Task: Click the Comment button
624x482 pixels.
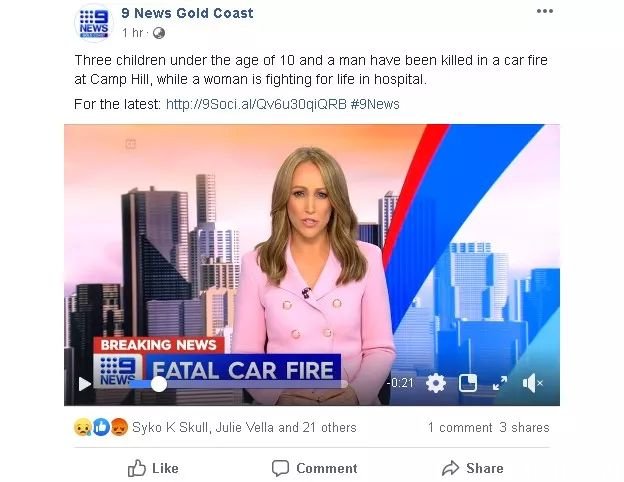Action: pyautogui.click(x=314, y=468)
